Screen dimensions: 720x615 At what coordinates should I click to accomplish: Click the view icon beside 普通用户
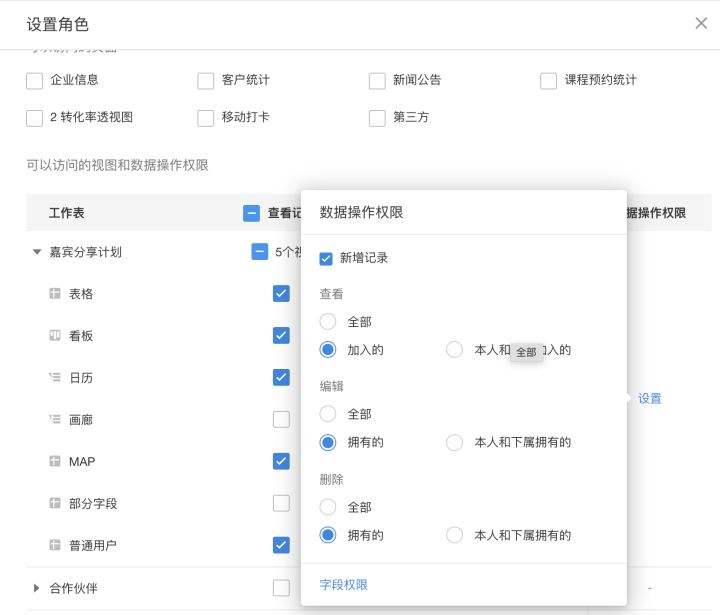point(55,546)
